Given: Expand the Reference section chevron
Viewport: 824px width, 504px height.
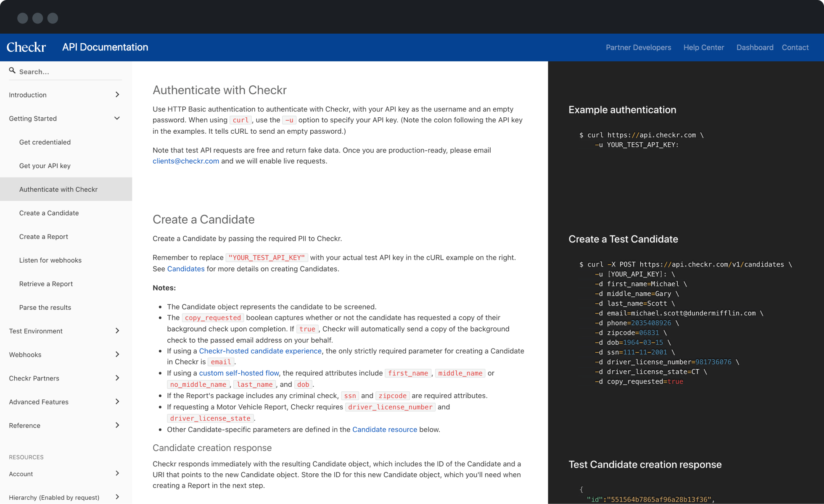Looking at the screenshot, I should pyautogui.click(x=117, y=425).
